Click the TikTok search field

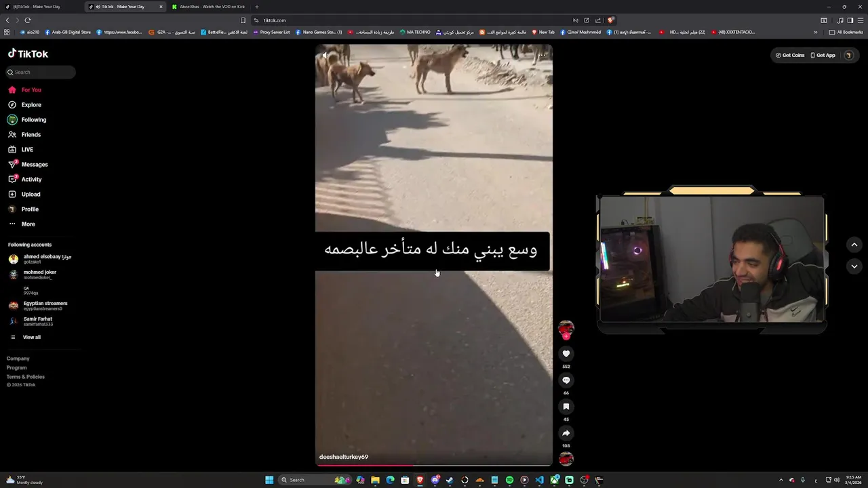[x=41, y=72]
